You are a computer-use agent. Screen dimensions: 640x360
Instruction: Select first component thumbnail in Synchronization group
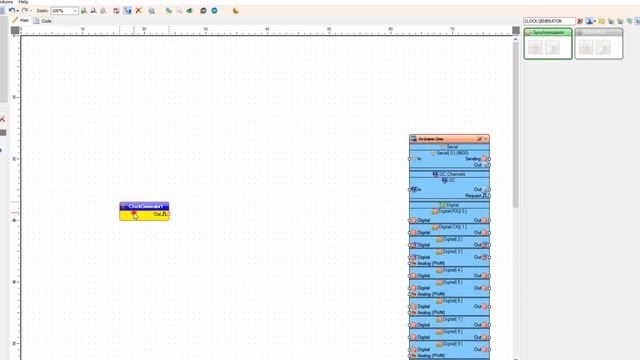click(536, 47)
